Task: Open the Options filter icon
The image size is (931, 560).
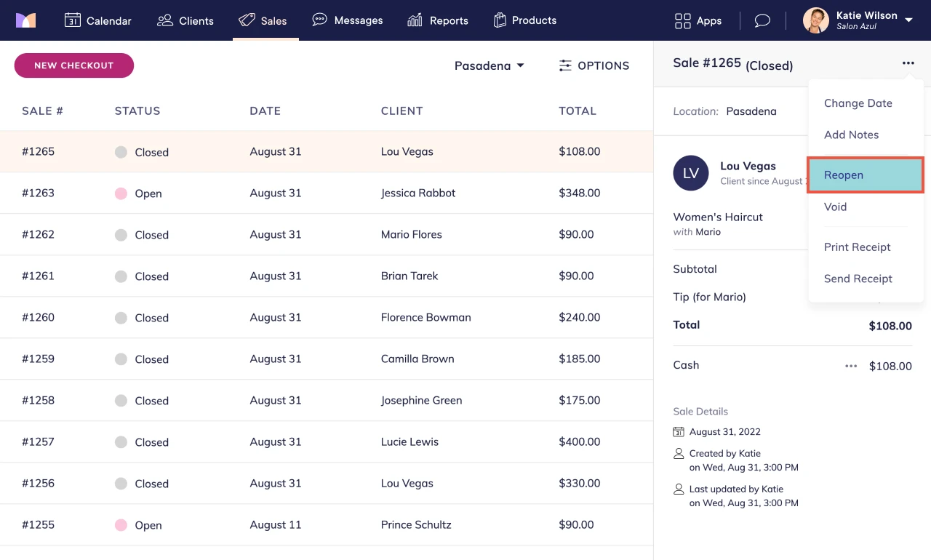Action: (x=566, y=65)
